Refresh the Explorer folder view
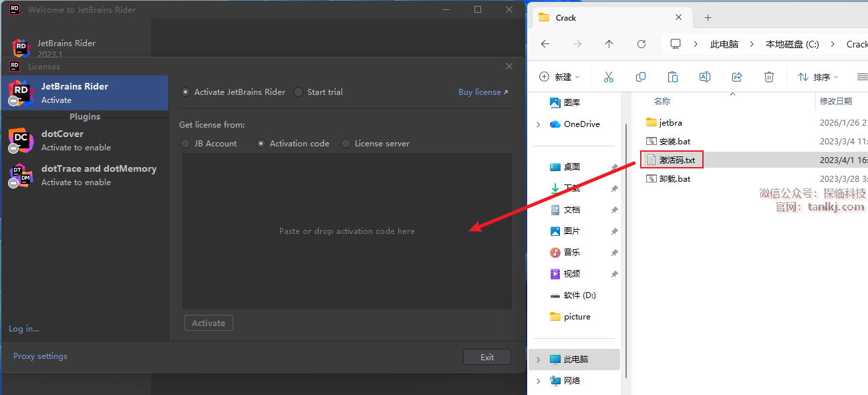 pos(641,44)
